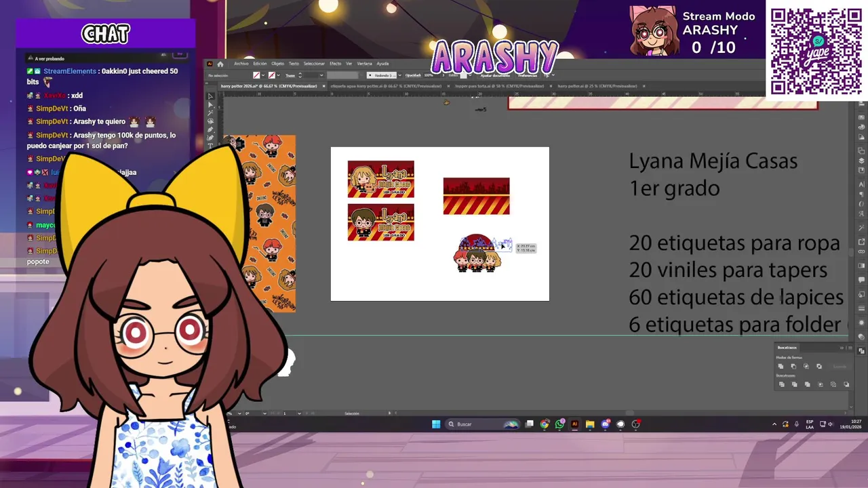868x488 pixels.
Task: Click Minus Back pathfinder icon in Buscatrazos
Action: (x=846, y=384)
